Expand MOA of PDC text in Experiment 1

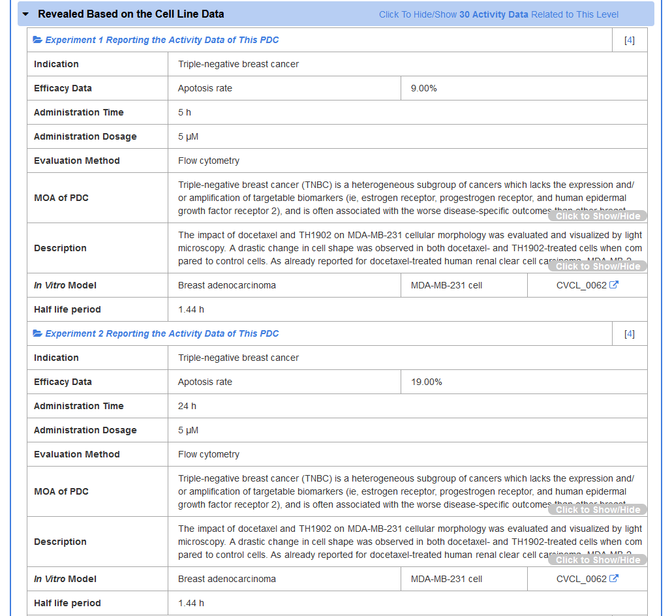598,216
